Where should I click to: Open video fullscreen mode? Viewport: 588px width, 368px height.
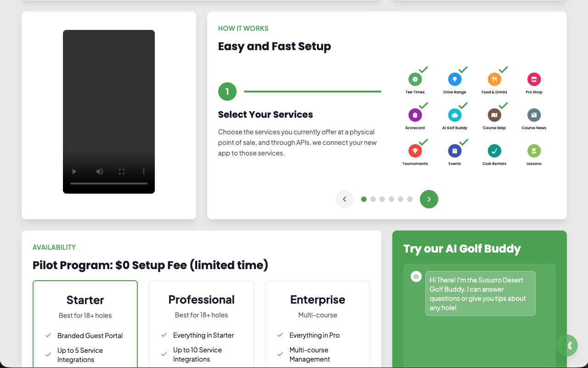(122, 172)
